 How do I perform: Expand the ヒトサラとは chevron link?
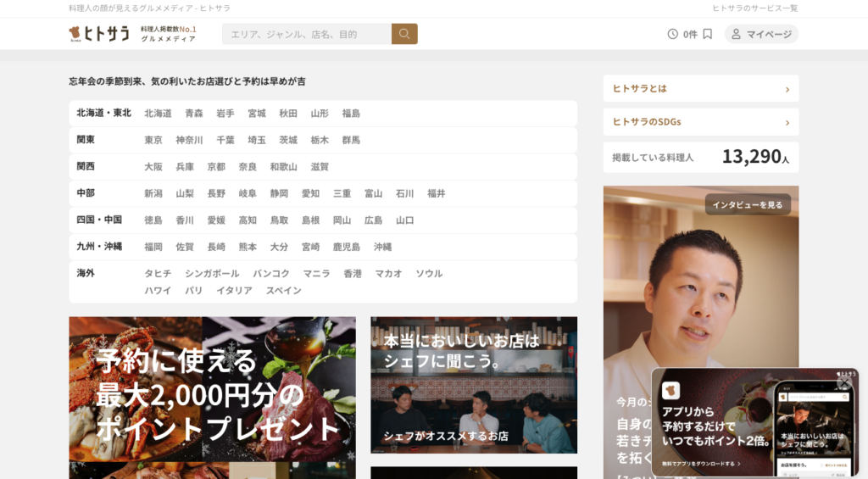(787, 89)
